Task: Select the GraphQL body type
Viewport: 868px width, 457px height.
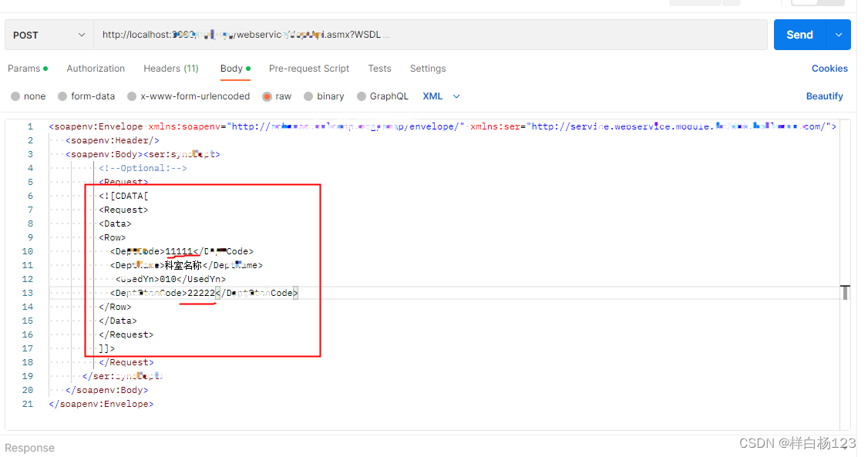Action: click(x=382, y=96)
